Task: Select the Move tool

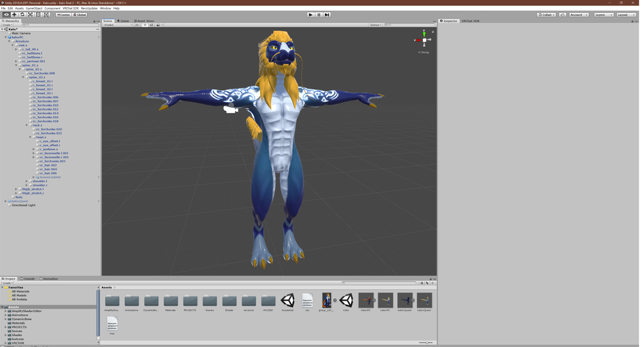Action: pyautogui.click(x=14, y=14)
